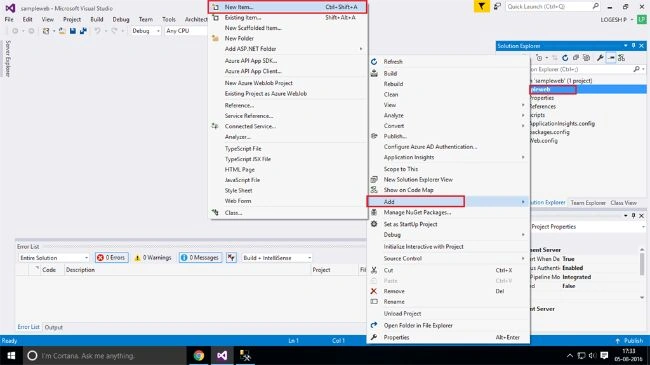Choose New Item... in Add submenu
The image size is (650, 365).
click(x=288, y=7)
